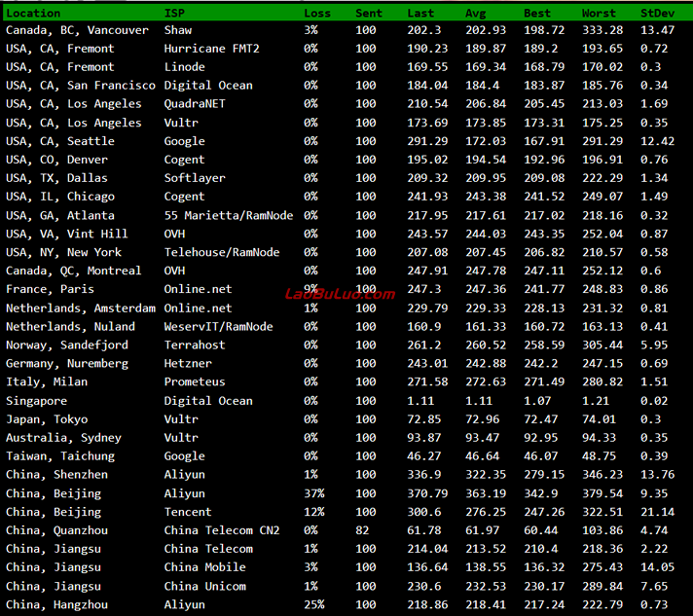Image resolution: width=693 pixels, height=616 pixels.
Task: Click the Location column header
Action: pyautogui.click(x=33, y=14)
